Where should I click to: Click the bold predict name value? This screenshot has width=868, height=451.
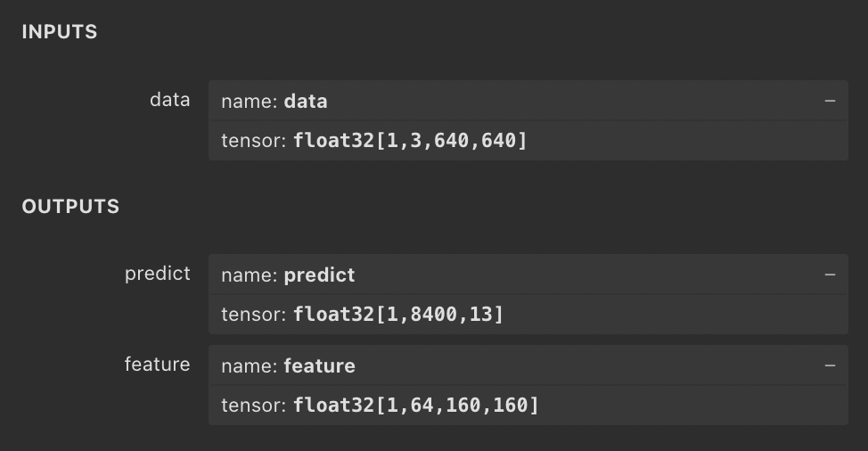[x=319, y=275]
